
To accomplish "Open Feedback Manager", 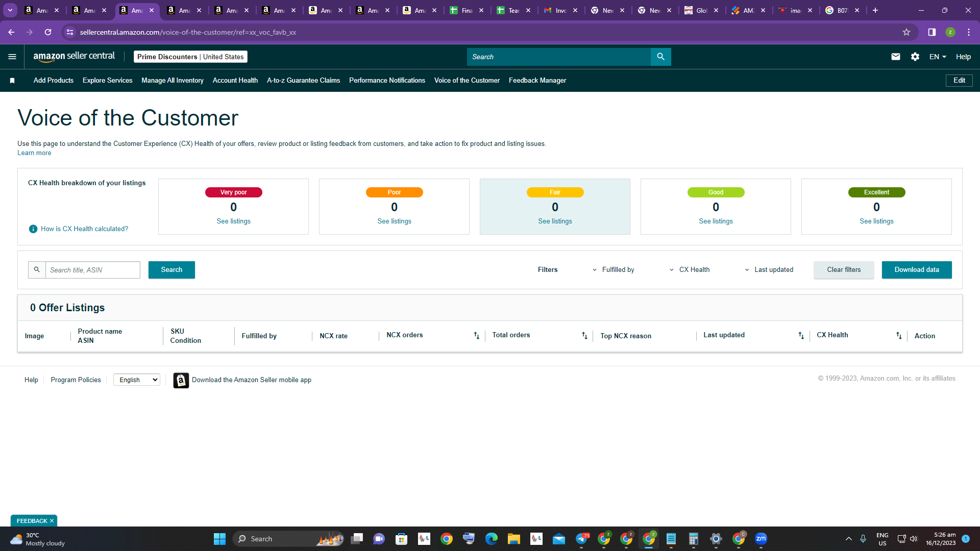I will click(x=537, y=81).
